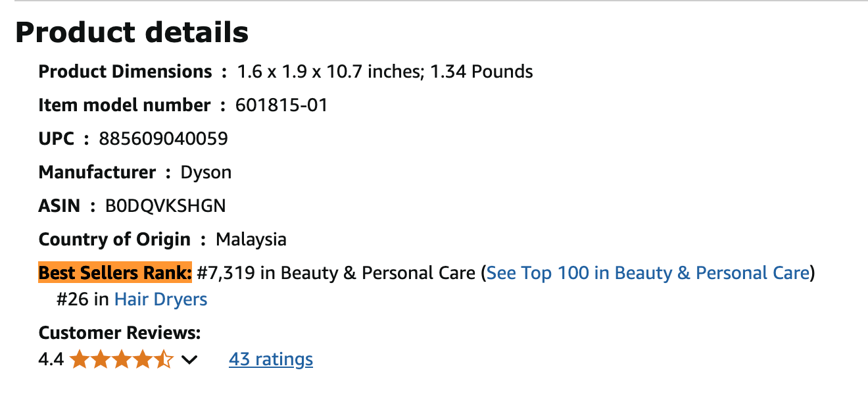Screen dimensions: 868x412
Task: Click the Product details heading
Action: (x=132, y=32)
